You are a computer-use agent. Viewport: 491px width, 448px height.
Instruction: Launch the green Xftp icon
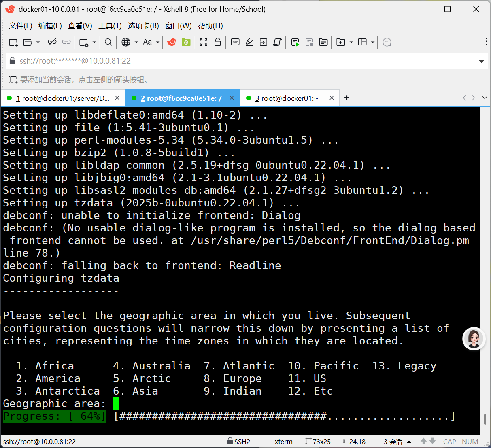click(186, 42)
